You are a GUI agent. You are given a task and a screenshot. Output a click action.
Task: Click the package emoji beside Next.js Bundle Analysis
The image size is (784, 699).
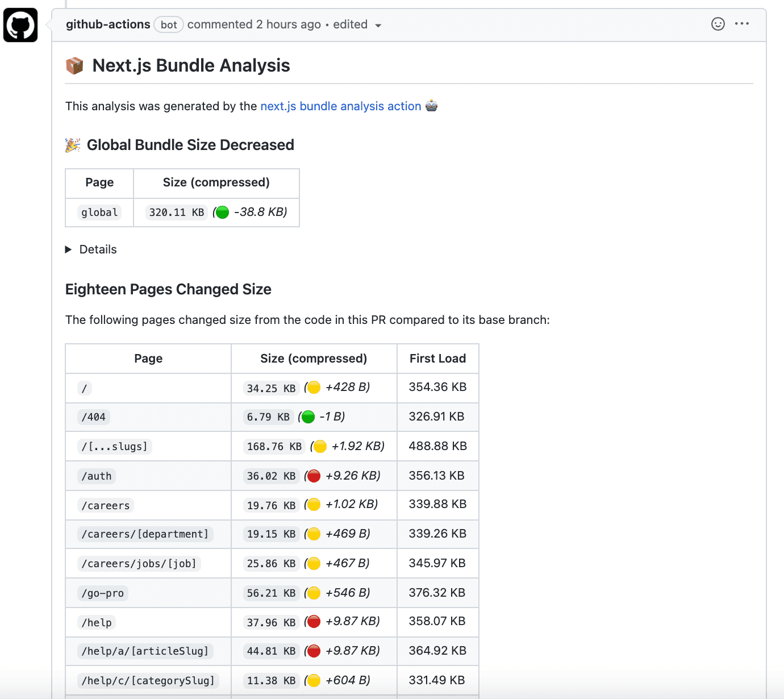74,66
